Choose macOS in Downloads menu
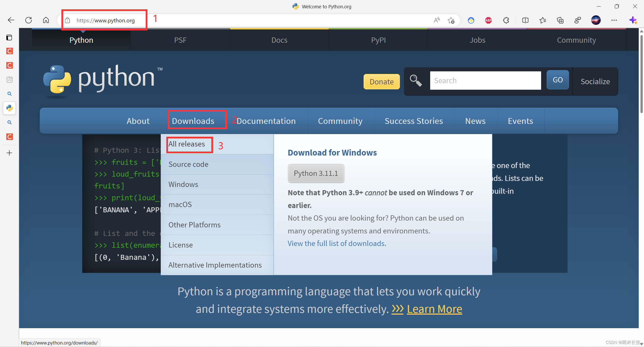The image size is (644, 347). click(x=217, y=205)
